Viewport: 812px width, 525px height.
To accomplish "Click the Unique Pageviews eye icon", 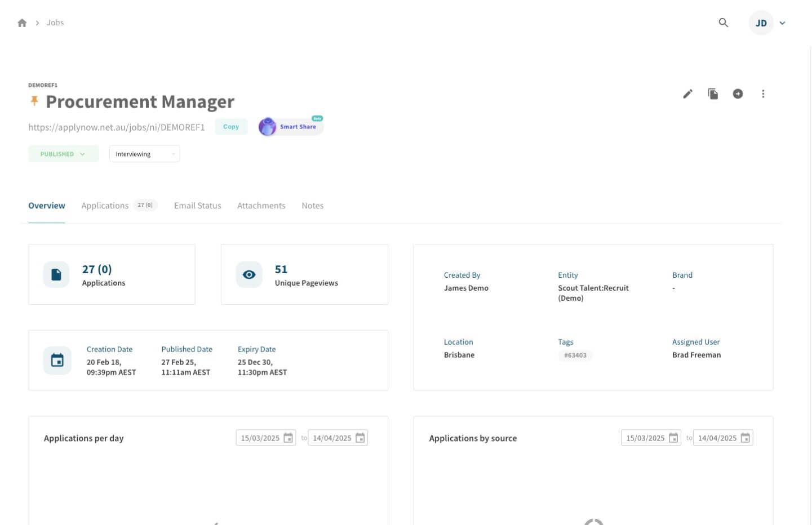I will point(249,275).
